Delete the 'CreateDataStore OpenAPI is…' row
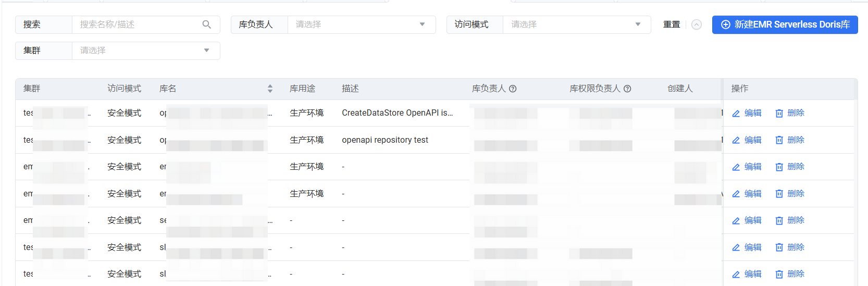The width and height of the screenshot is (868, 286). 790,113
